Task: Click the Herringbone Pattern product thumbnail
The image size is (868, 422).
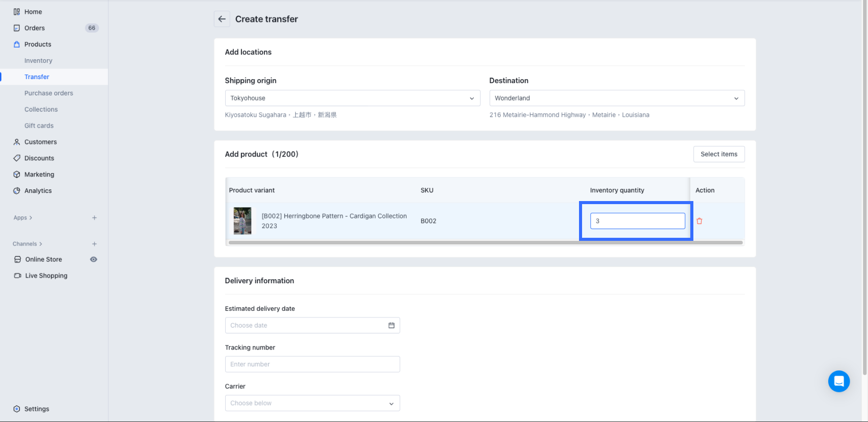Action: tap(243, 221)
